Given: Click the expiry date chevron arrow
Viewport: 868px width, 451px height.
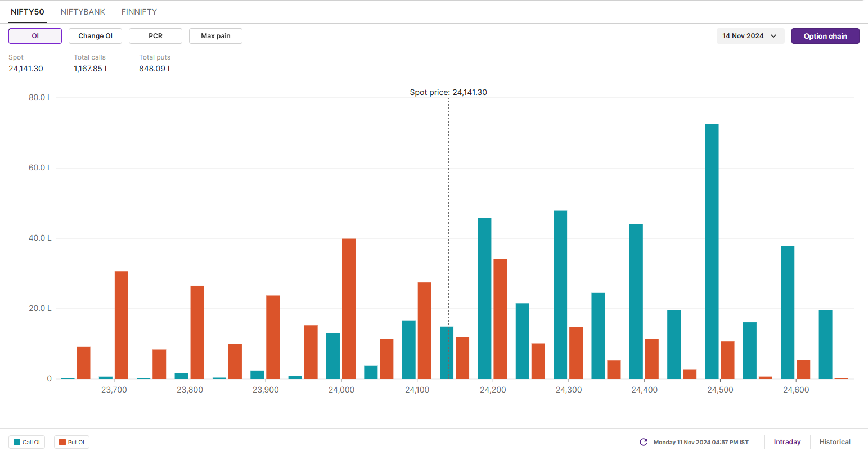Looking at the screenshot, I should click(773, 36).
